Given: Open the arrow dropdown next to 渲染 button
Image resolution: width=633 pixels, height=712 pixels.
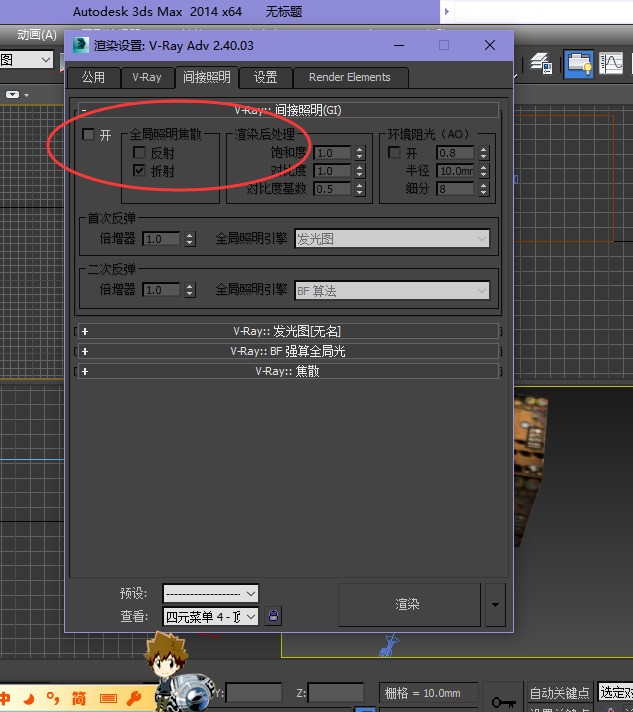Looking at the screenshot, I should click(x=495, y=605).
